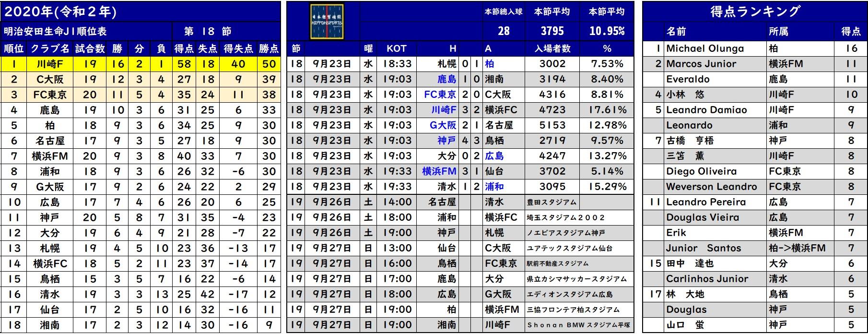Click blue FC東京 in match list
The width and height of the screenshot is (868, 334).
point(440,95)
